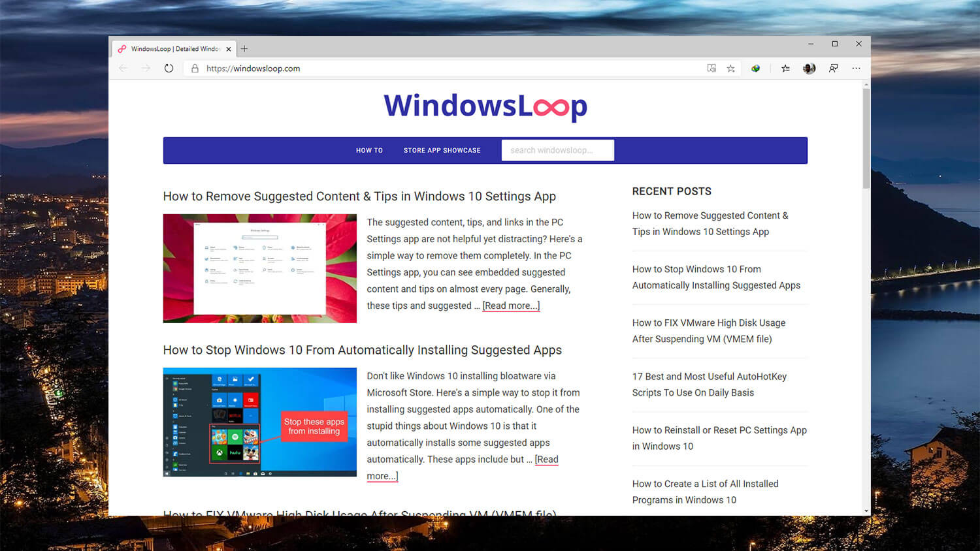This screenshot has width=980, height=551.
Task: Open the HOW TO menu
Action: tap(369, 150)
